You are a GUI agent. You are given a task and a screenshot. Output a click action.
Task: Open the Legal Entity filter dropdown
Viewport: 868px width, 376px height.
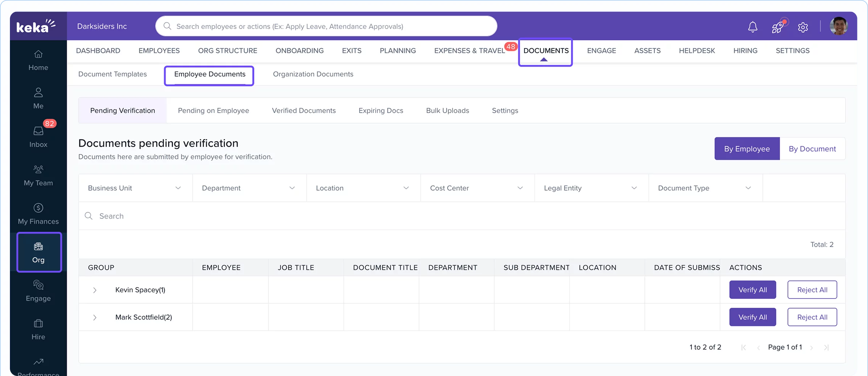click(592, 188)
